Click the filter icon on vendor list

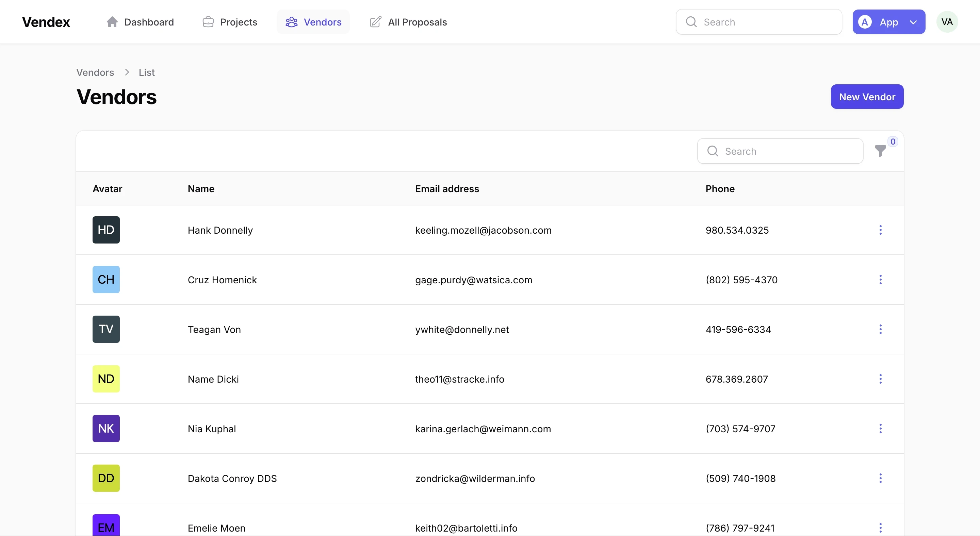tap(881, 151)
